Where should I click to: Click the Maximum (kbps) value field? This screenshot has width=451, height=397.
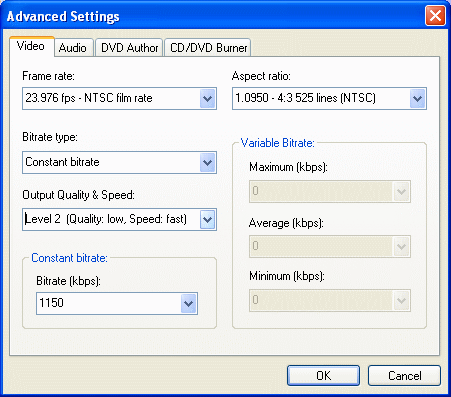tap(330, 192)
